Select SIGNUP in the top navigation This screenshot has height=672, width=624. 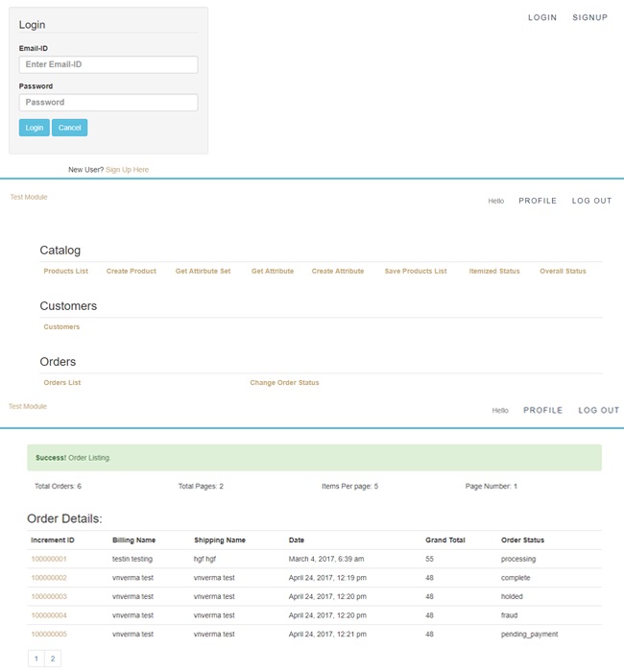click(x=589, y=17)
